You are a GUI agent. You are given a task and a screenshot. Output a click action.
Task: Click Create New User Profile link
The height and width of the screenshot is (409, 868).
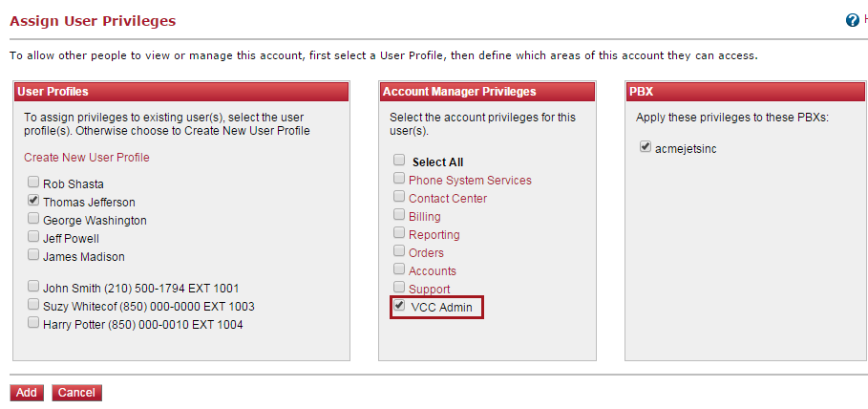coord(86,158)
